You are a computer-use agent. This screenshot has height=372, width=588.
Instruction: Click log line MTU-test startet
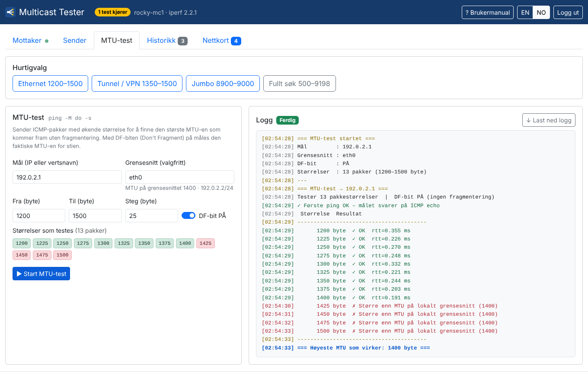tap(318, 138)
